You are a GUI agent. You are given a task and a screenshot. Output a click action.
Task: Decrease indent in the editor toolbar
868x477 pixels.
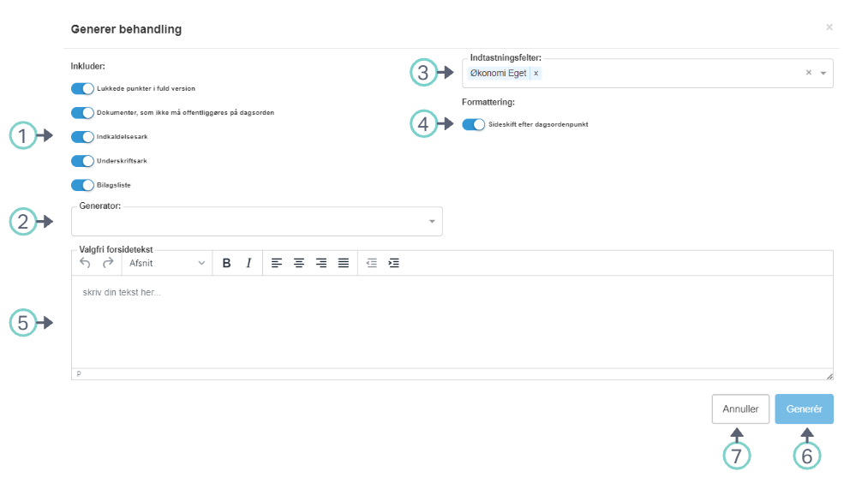(x=372, y=263)
